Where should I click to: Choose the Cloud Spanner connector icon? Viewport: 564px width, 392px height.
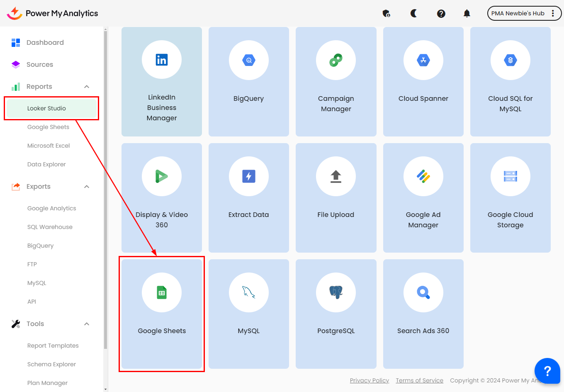pyautogui.click(x=423, y=60)
